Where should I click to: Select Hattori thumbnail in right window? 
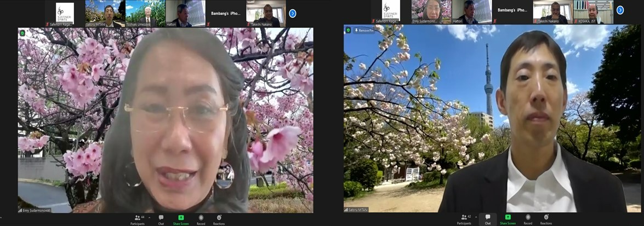pyautogui.click(x=472, y=12)
